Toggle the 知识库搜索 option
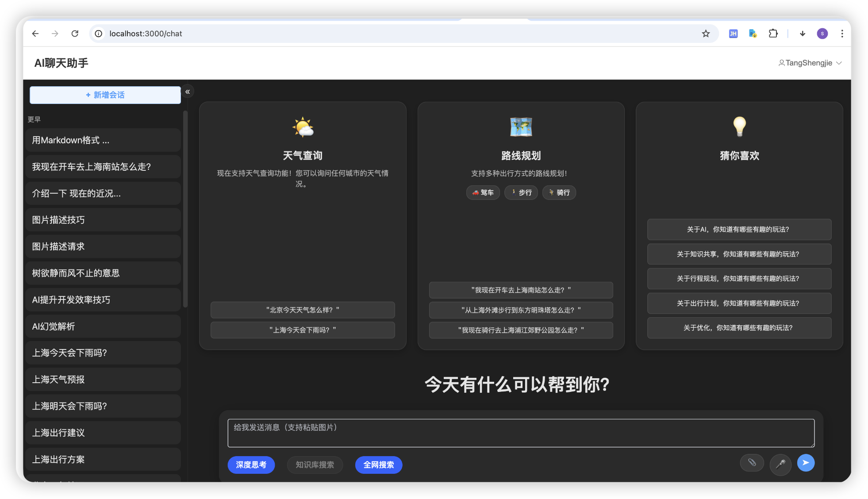This screenshot has width=868, height=499. tap(315, 465)
